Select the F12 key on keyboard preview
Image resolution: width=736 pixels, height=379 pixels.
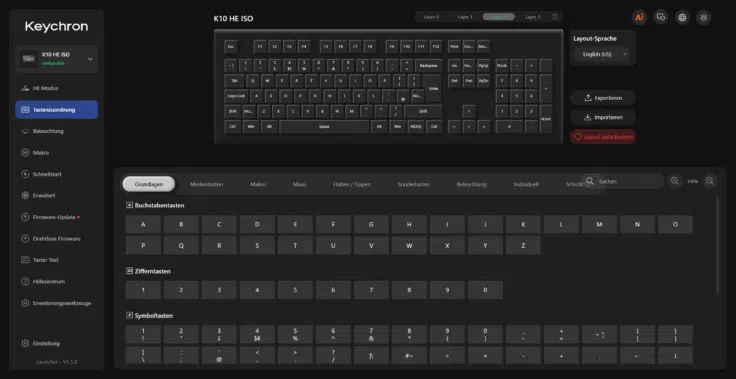(x=436, y=47)
